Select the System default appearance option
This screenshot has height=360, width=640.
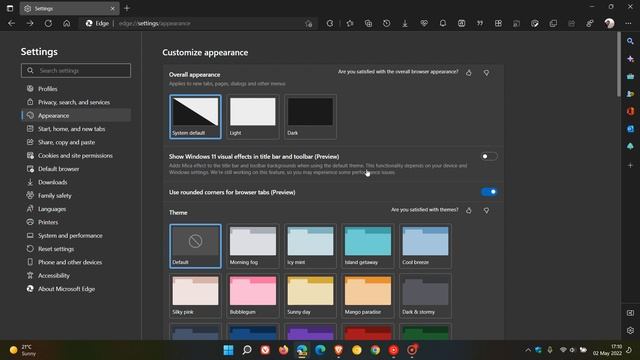pyautogui.click(x=196, y=117)
